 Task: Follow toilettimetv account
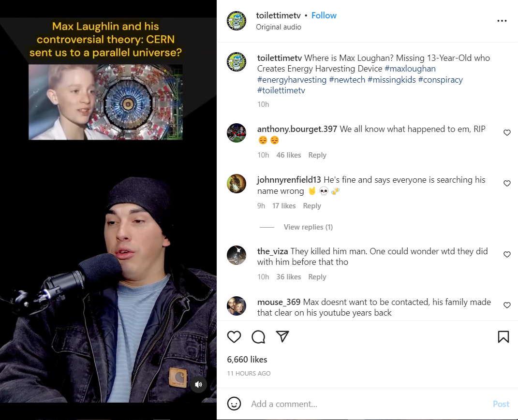pos(324,15)
